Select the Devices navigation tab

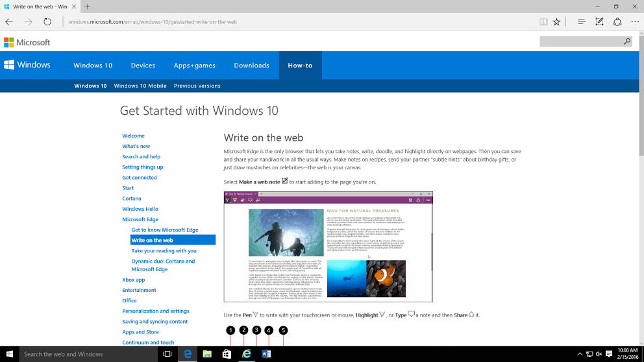coord(143,65)
